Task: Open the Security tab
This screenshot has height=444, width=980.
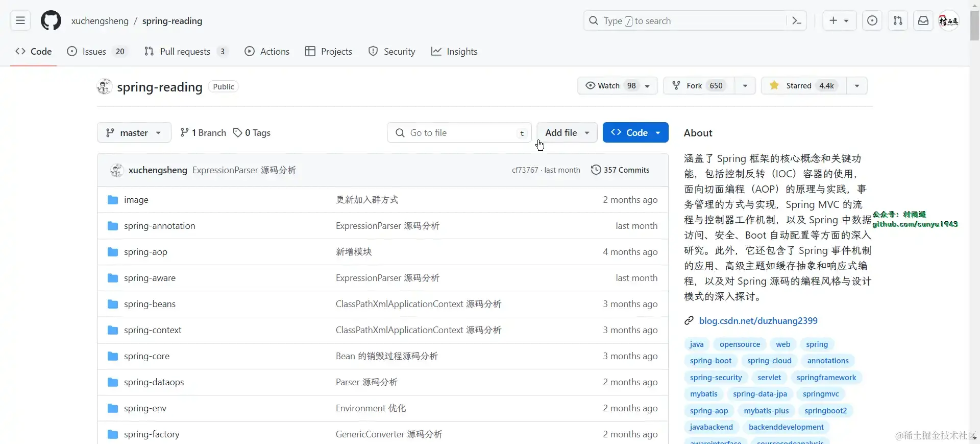Action: pos(392,51)
